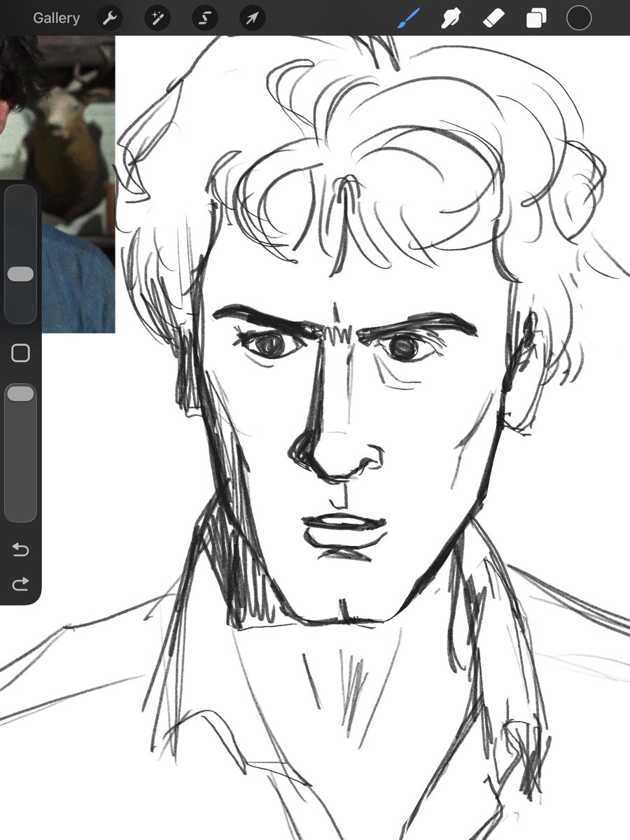Image resolution: width=630 pixels, height=840 pixels.
Task: Redo the last stroke
Action: pos(20,583)
